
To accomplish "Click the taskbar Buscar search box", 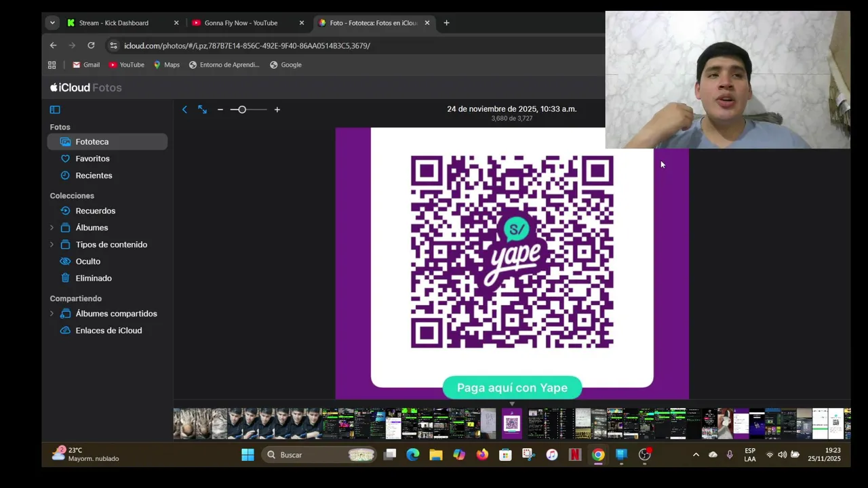I will pyautogui.click(x=319, y=455).
